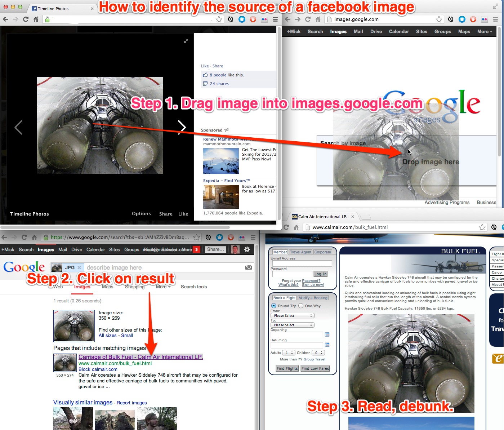
Task: Open Chrome menu in images.google.com window
Action: (495, 19)
